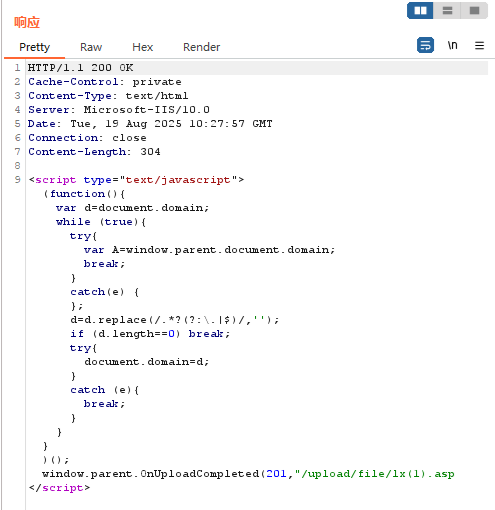Image resolution: width=495 pixels, height=510 pixels.
Task: Click the 'Content-Length: 304' header
Action: coord(94,152)
